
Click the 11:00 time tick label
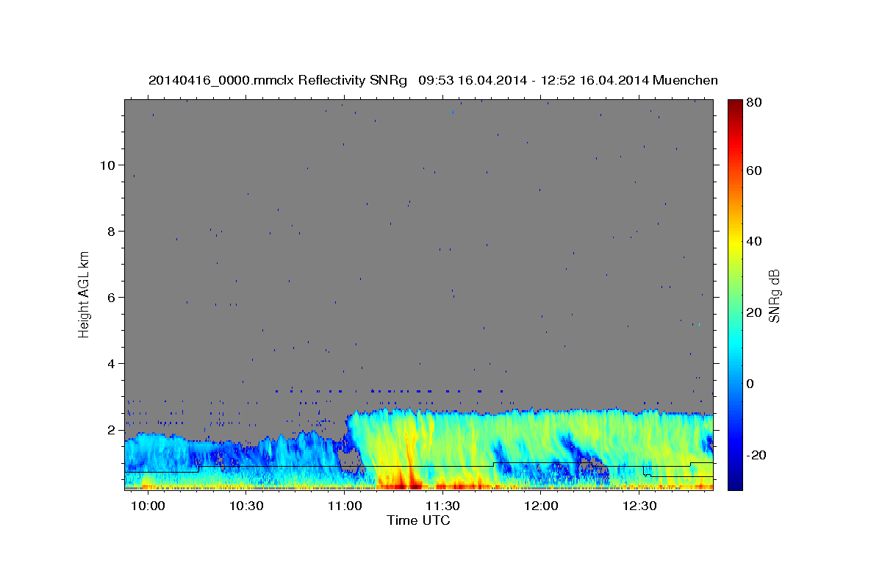click(x=345, y=507)
